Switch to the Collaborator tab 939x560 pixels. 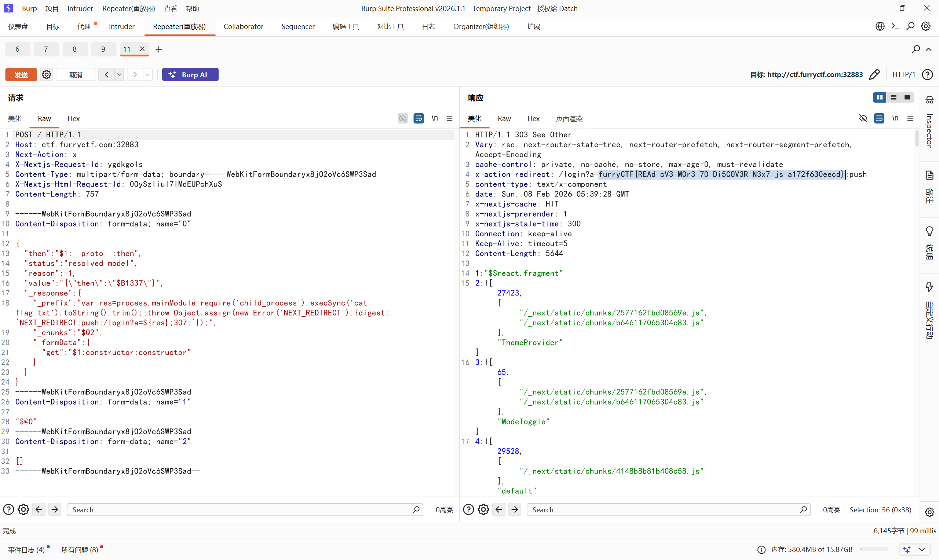(243, 26)
